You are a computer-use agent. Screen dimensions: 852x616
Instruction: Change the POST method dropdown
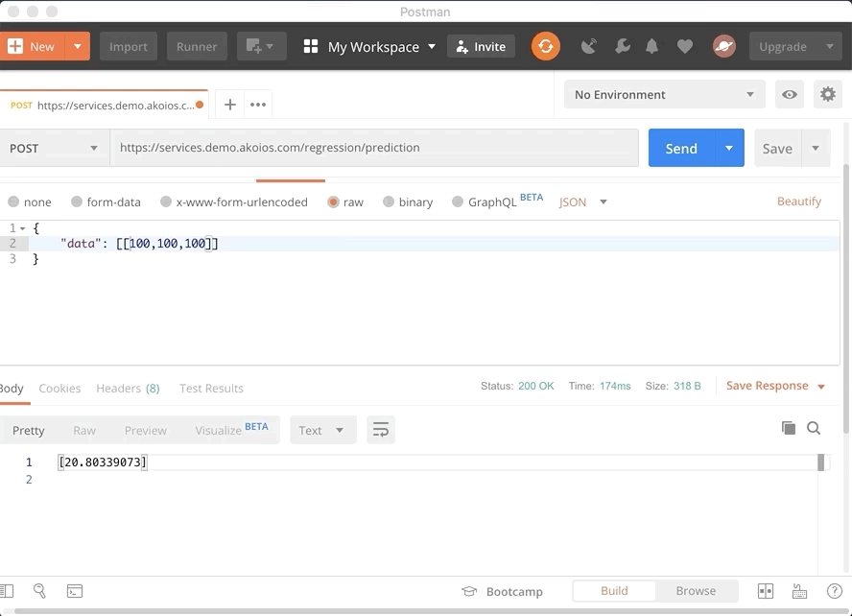54,149
